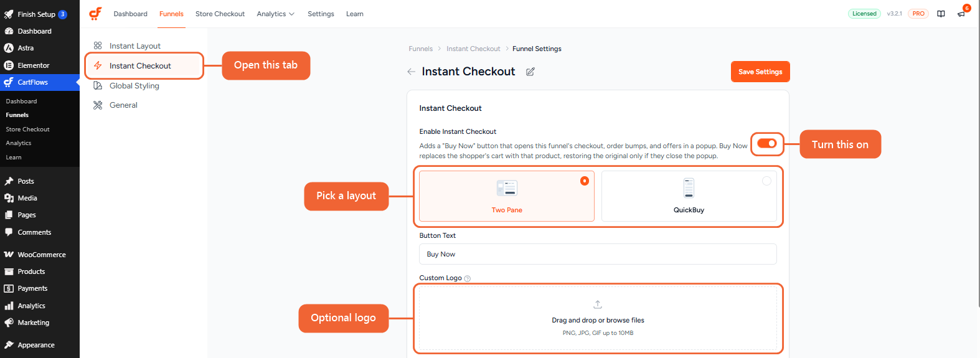Open the Learn top nav tab
The height and width of the screenshot is (358, 980).
355,14
